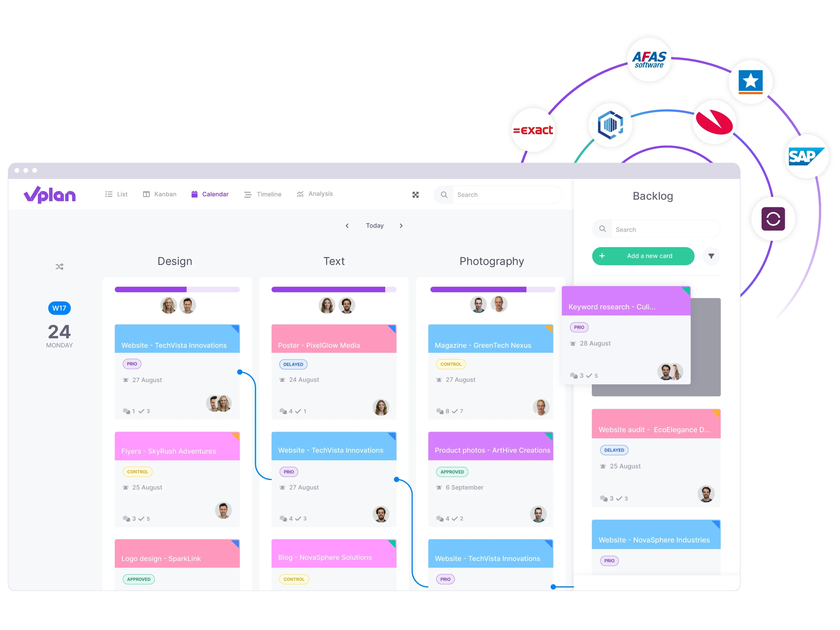
Task: Expand the fullscreen view icon
Action: tap(415, 195)
